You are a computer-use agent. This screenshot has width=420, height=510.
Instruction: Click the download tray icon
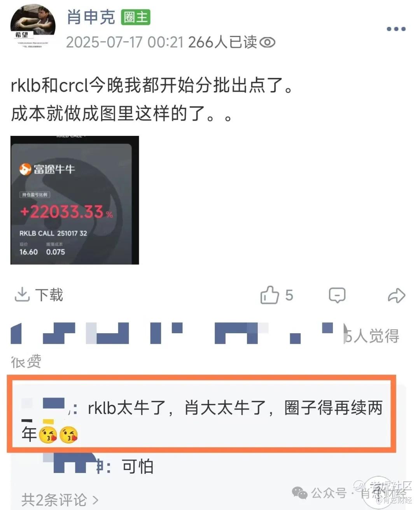[22, 294]
